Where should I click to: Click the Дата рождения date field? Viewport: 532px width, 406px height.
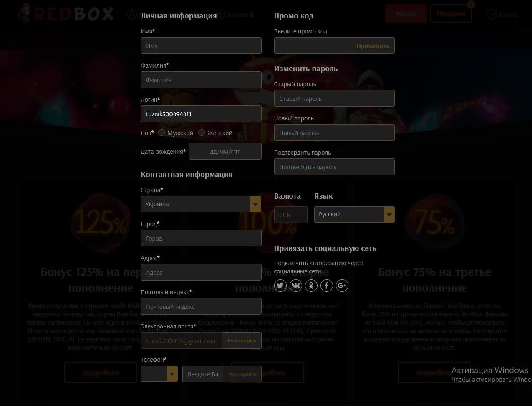coord(225,152)
